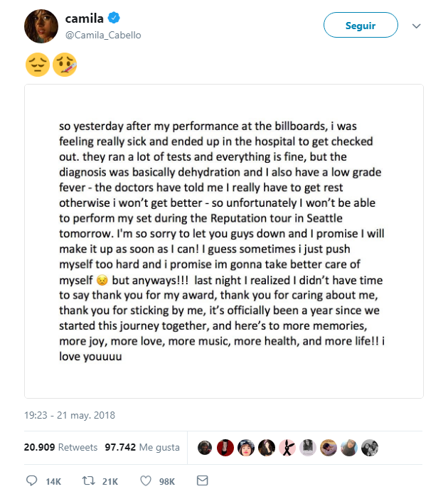Open the red-background liker avatar
The height and width of the screenshot is (489, 448).
[x=225, y=447]
